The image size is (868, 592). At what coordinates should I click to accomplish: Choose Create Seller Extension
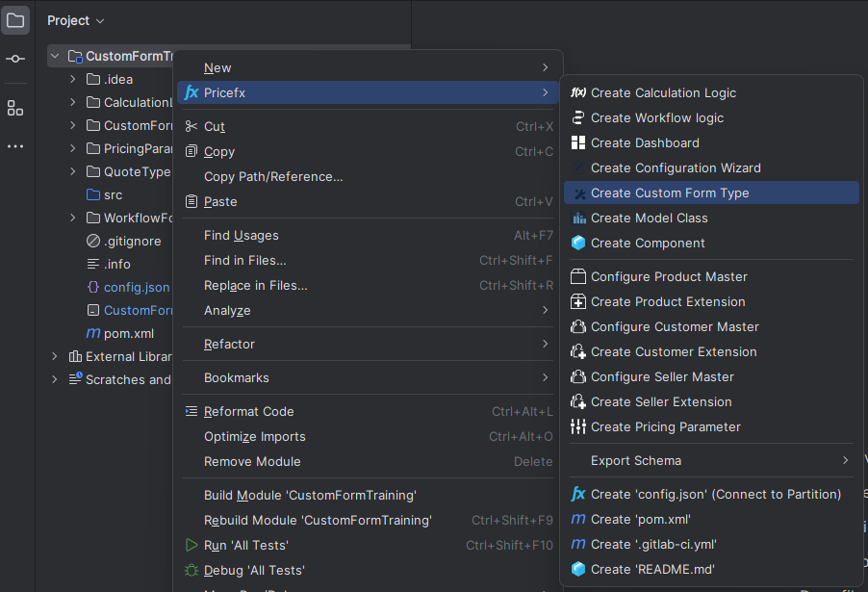[711, 401]
